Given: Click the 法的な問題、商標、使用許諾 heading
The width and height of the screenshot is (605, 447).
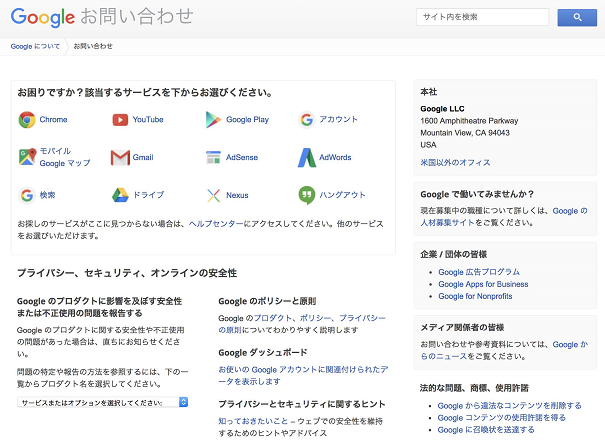Looking at the screenshot, I should point(474,388).
